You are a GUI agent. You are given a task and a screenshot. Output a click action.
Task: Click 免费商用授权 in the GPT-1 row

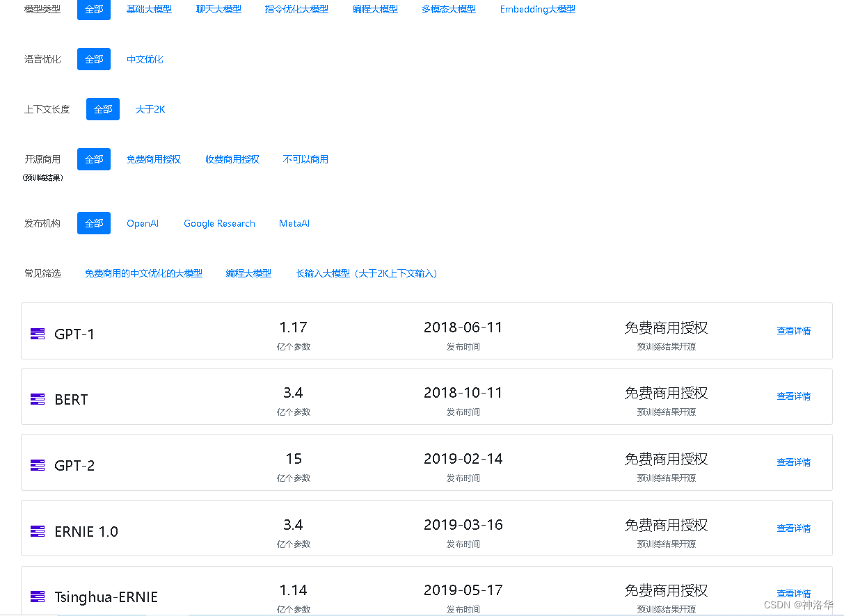pos(667,327)
